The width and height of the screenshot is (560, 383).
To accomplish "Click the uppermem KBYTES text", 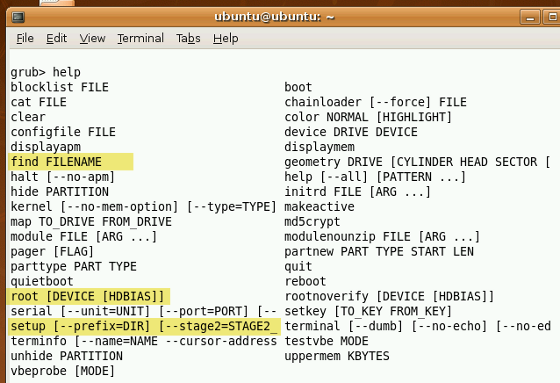I will (337, 356).
